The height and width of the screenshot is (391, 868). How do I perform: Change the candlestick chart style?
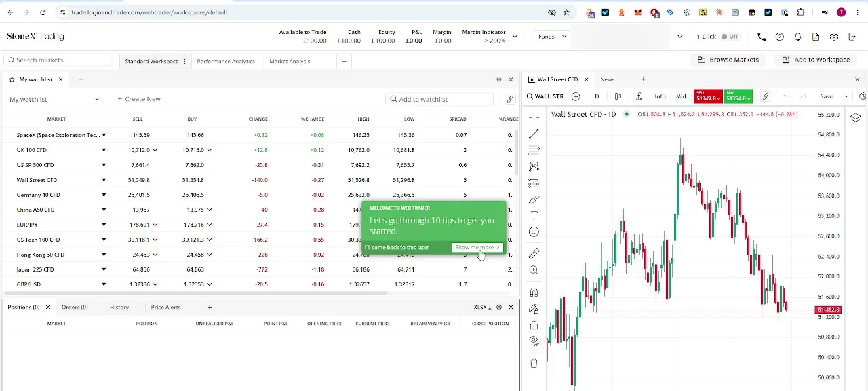pos(618,96)
